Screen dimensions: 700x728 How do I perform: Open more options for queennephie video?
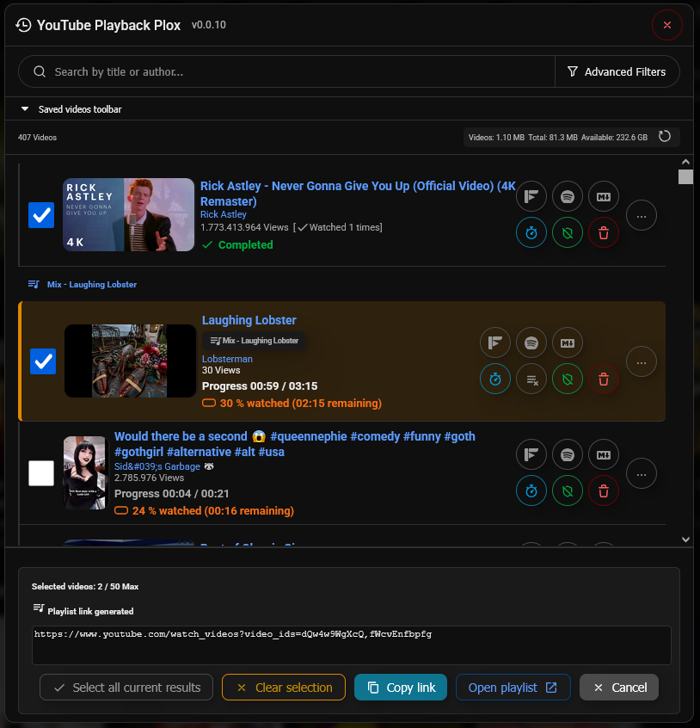[642, 473]
